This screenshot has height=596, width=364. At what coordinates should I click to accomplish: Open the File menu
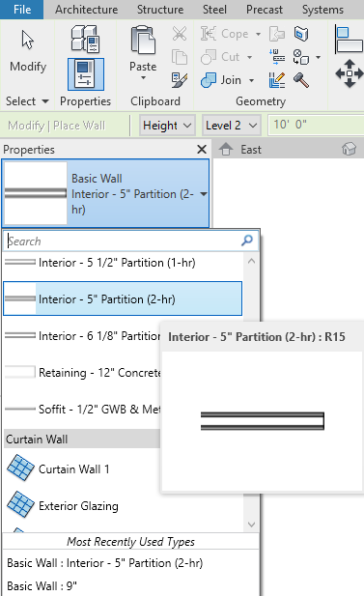click(21, 10)
